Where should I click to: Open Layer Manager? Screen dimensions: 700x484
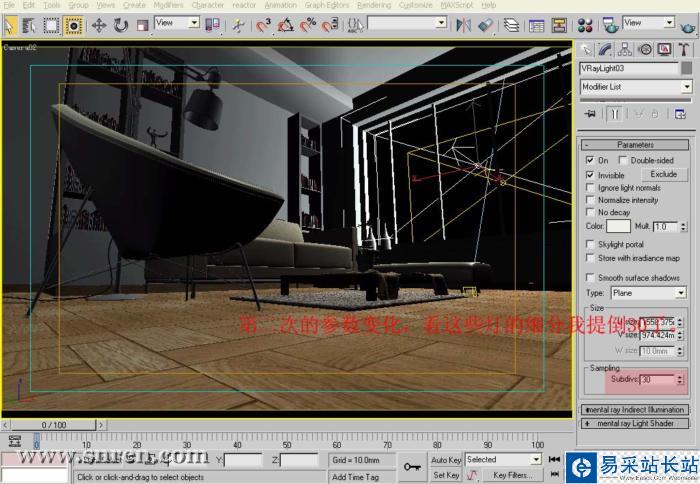pyautogui.click(x=511, y=25)
